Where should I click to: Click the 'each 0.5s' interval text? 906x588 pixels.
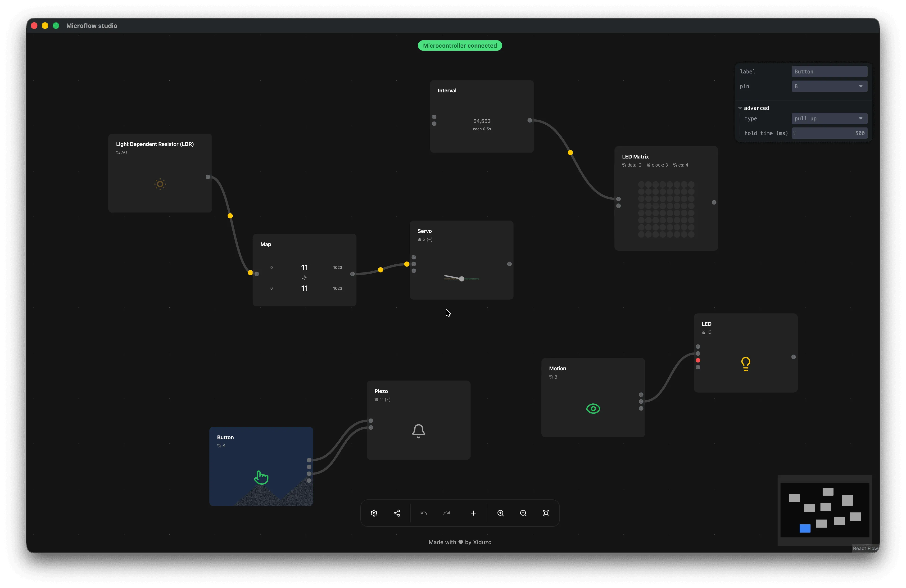482,129
